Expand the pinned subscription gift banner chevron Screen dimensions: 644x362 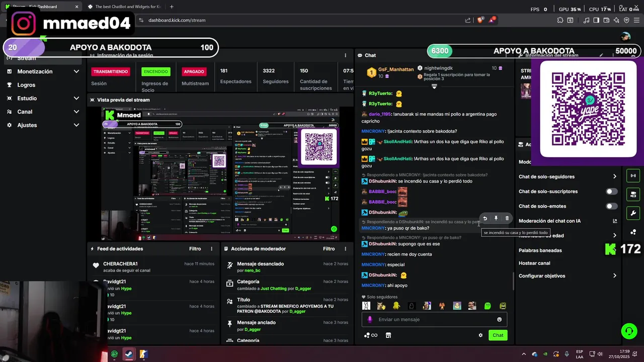[434, 86]
